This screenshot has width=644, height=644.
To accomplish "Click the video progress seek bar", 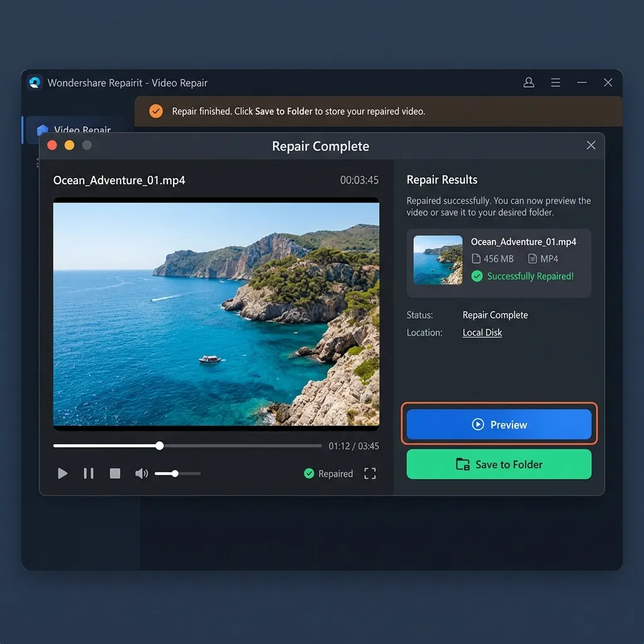I will 187,446.
